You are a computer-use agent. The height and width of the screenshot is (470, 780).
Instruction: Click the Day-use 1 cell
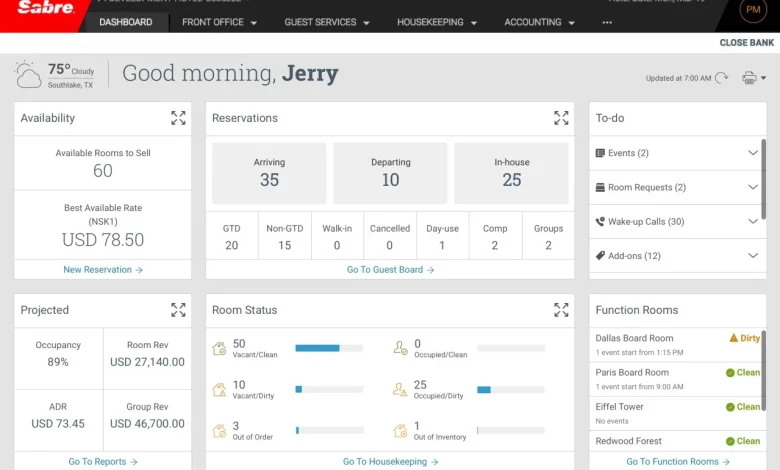(443, 236)
